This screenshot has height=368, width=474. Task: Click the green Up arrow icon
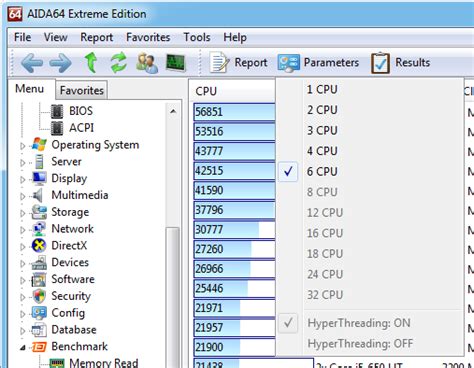[91, 63]
